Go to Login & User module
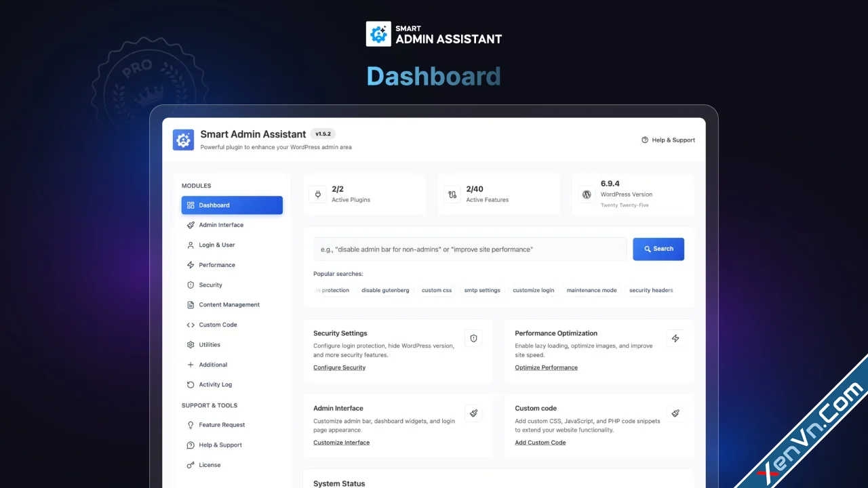The image size is (868, 488). (232, 245)
